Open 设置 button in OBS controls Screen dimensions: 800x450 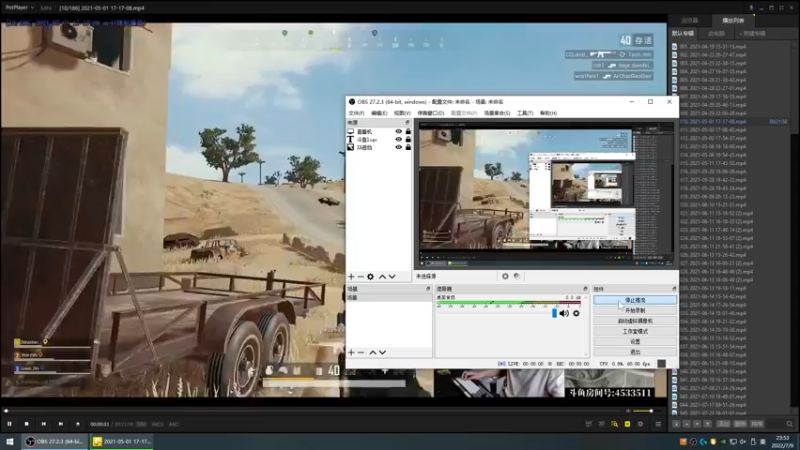coord(635,341)
